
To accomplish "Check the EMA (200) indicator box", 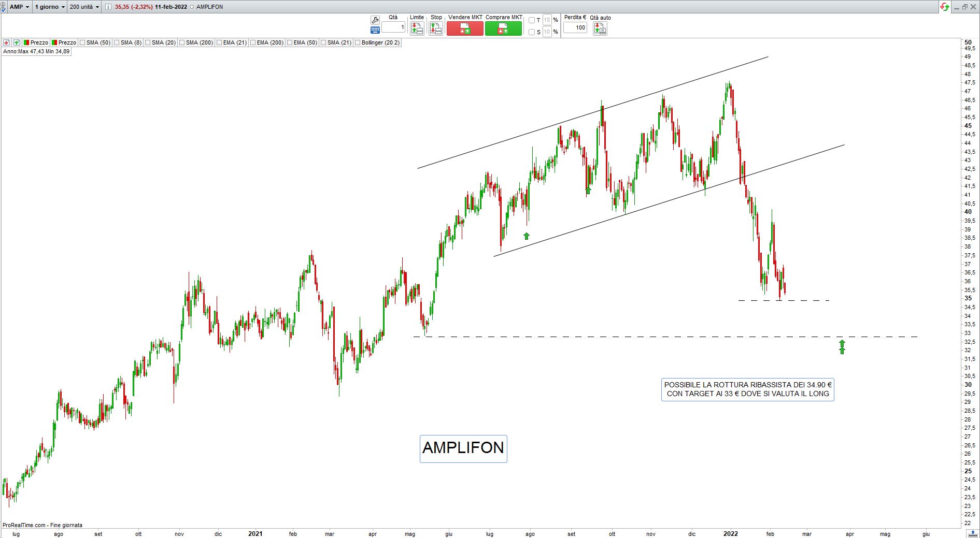I will point(253,42).
